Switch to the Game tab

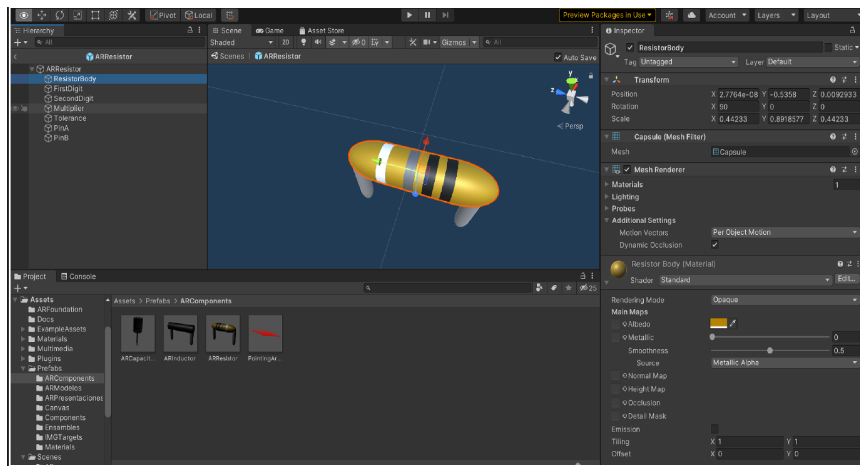(270, 31)
